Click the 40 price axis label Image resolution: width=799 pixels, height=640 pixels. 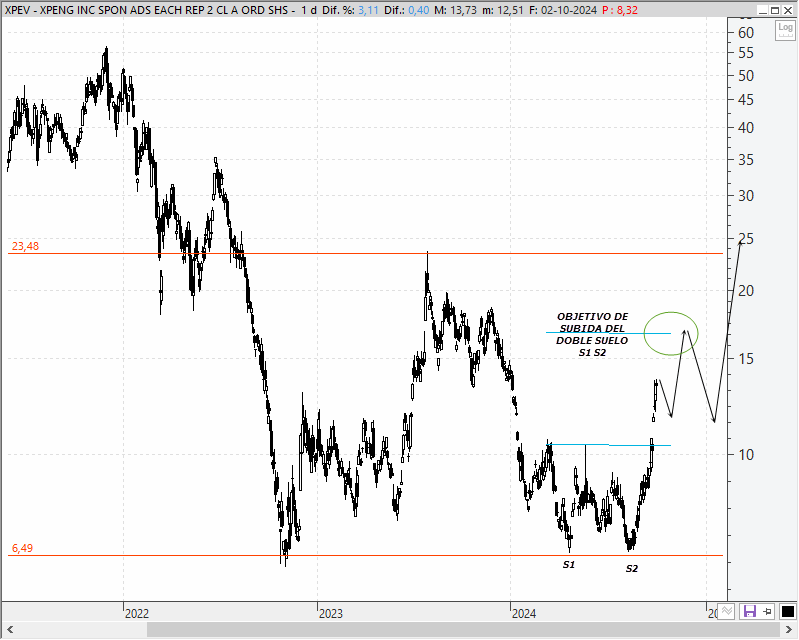[x=745, y=128]
